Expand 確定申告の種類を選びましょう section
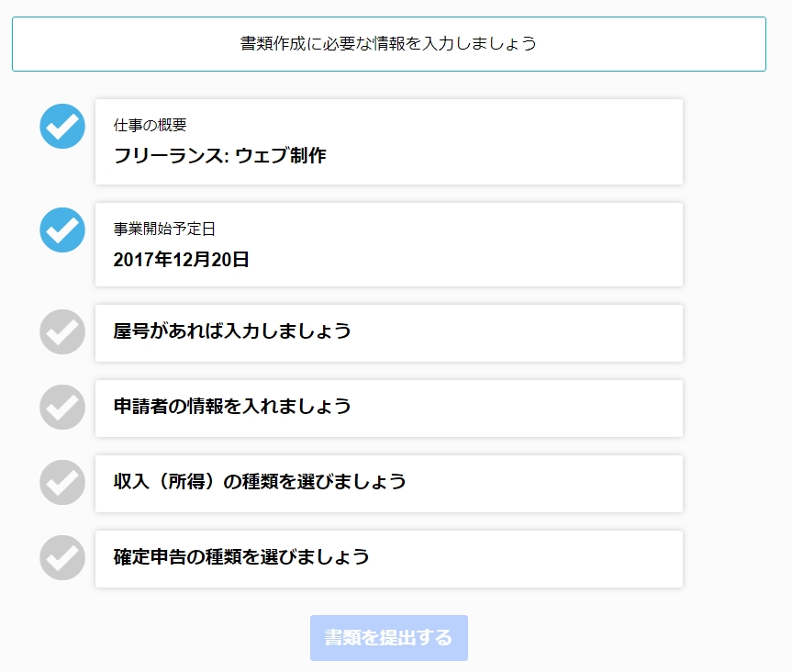 389,559
